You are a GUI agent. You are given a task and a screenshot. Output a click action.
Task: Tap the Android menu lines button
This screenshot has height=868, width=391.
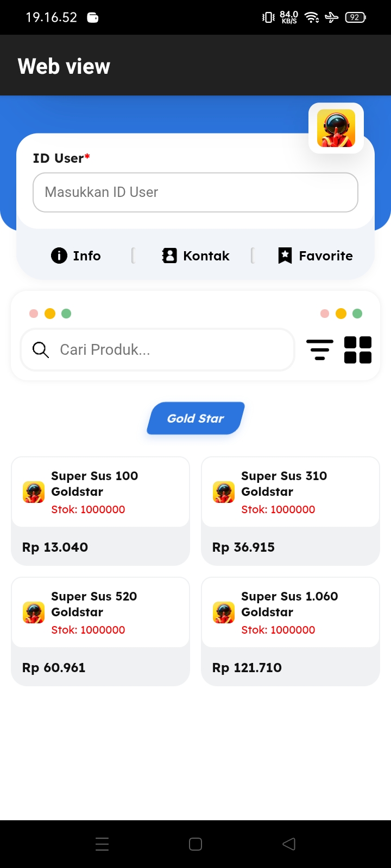102,844
